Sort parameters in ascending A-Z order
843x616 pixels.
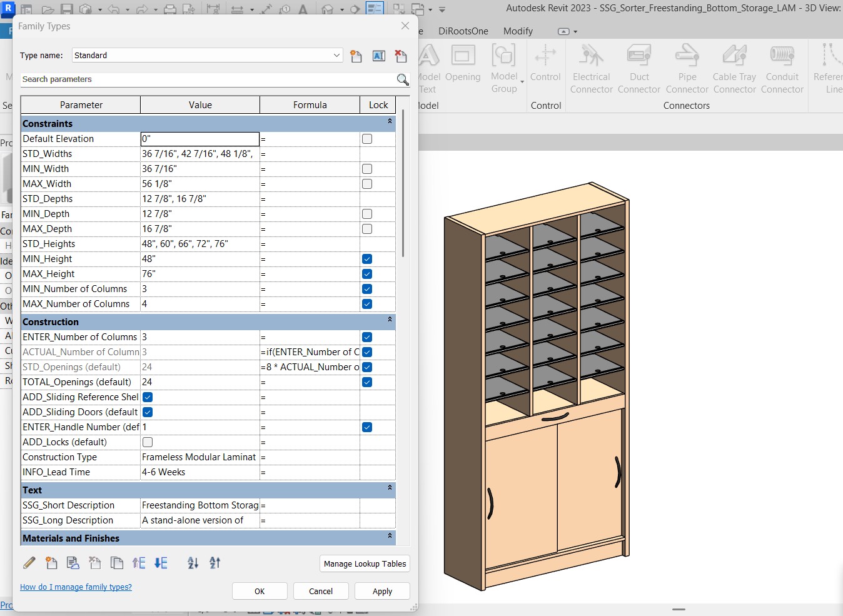(x=193, y=563)
